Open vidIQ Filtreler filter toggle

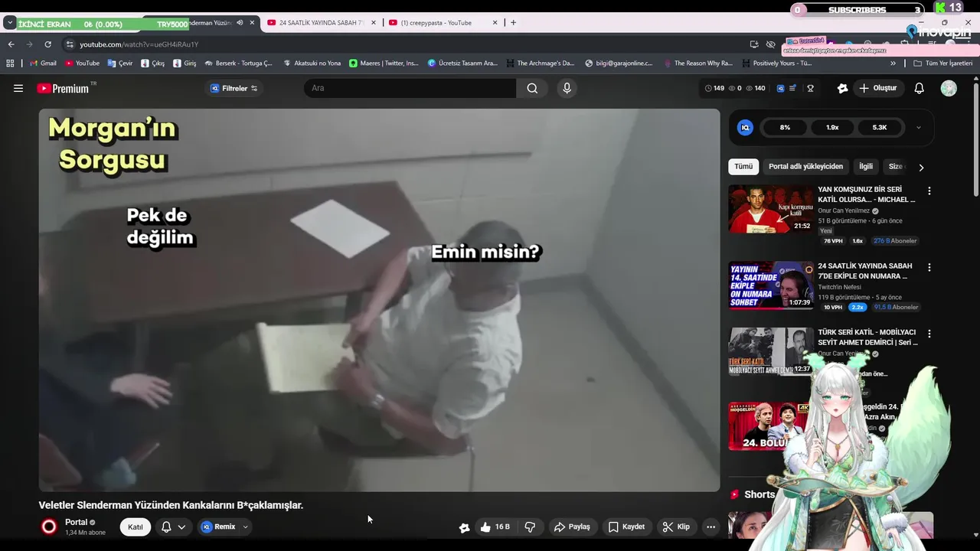click(234, 89)
